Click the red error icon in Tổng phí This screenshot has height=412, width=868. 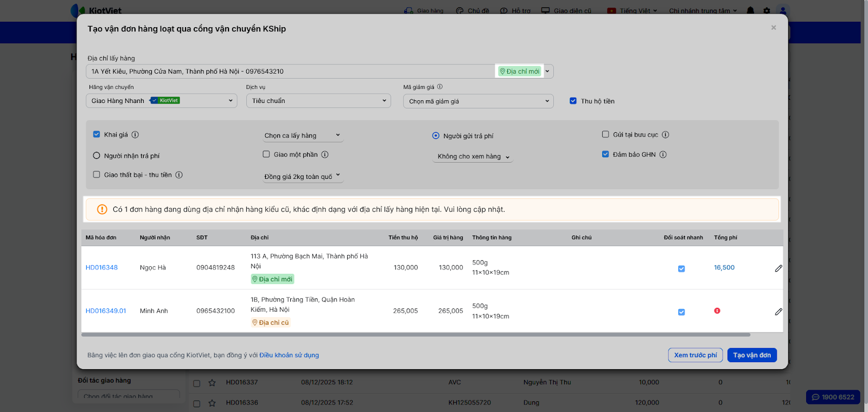coord(717,311)
